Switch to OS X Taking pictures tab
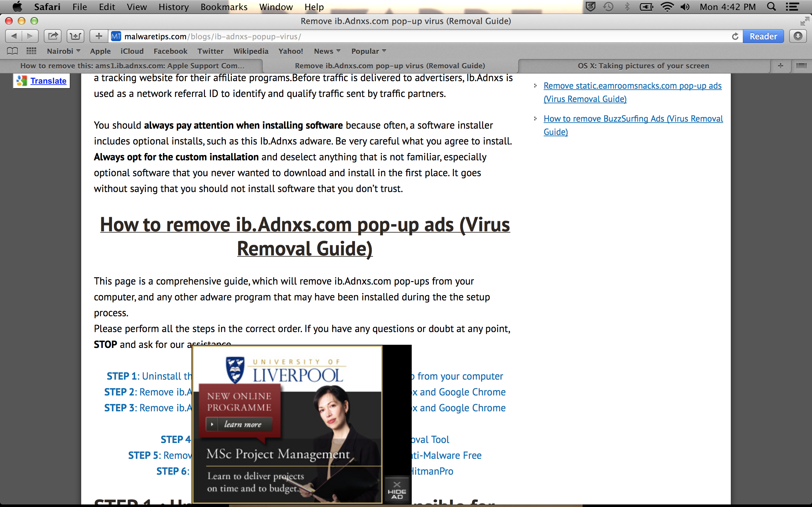812x507 pixels. point(643,66)
